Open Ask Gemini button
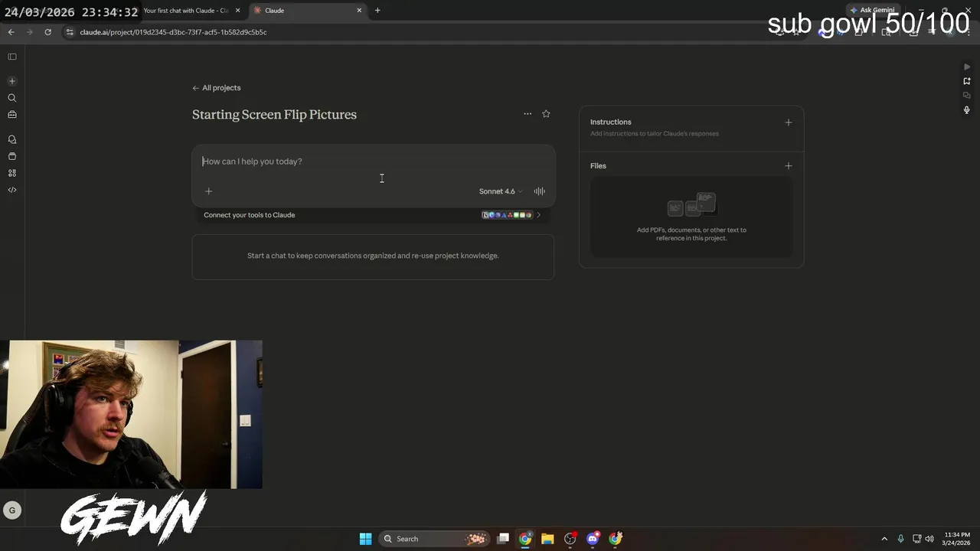 872,11
